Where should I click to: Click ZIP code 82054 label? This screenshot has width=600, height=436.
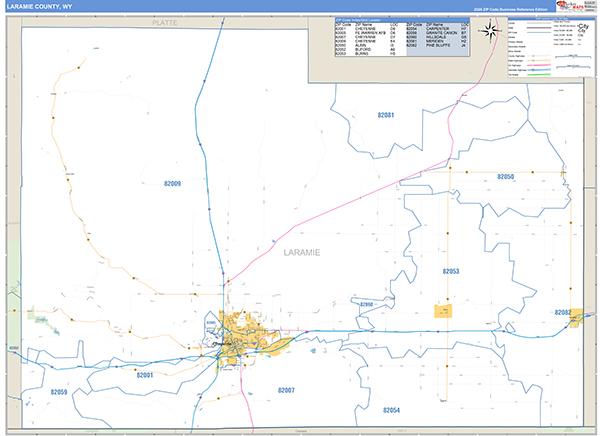click(x=390, y=410)
